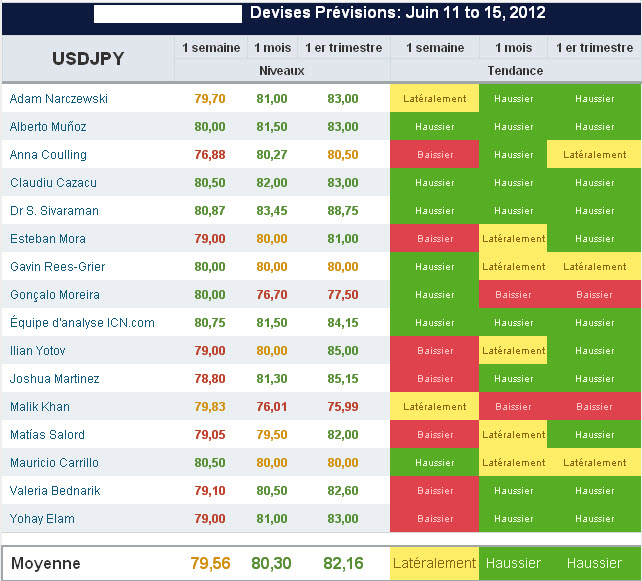Click Esteban Mora's Latéralement monthly trend

(x=513, y=238)
